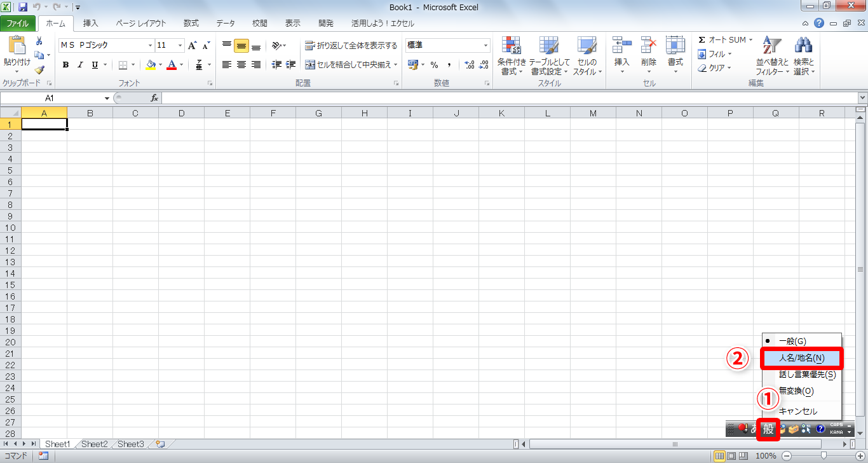This screenshot has width=868, height=463.
Task: Open the Sort & Filter (並べ替えとフィルター) dropdown
Action: [x=773, y=56]
